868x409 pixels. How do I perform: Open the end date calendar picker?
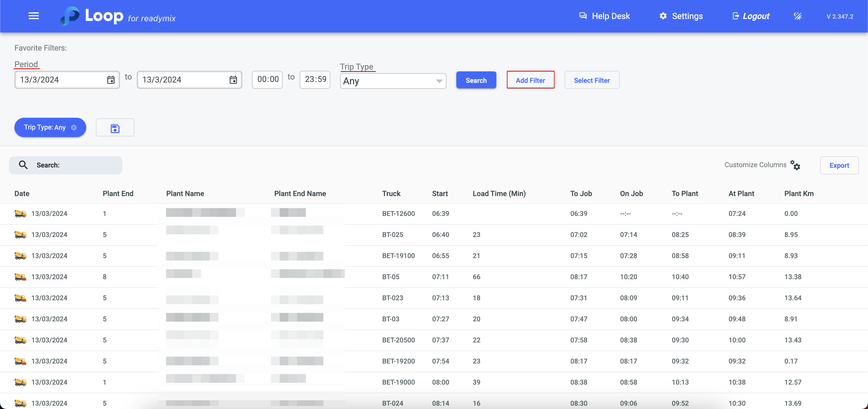click(233, 80)
